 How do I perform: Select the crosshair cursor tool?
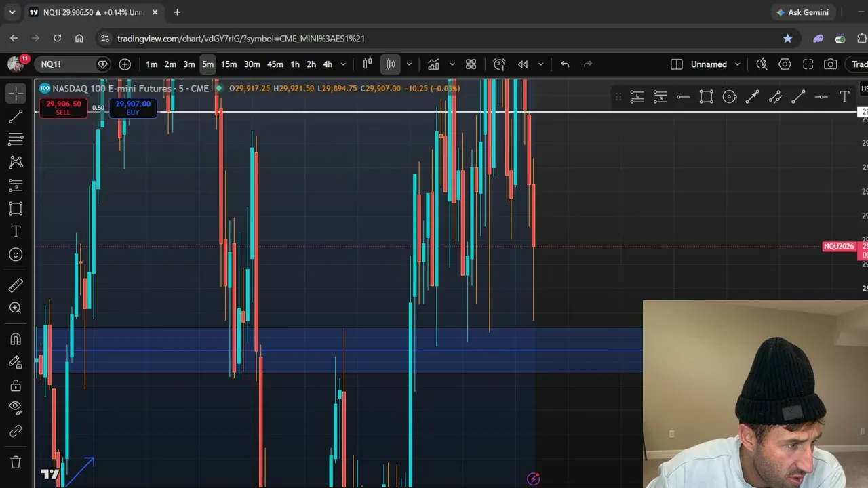(x=16, y=93)
